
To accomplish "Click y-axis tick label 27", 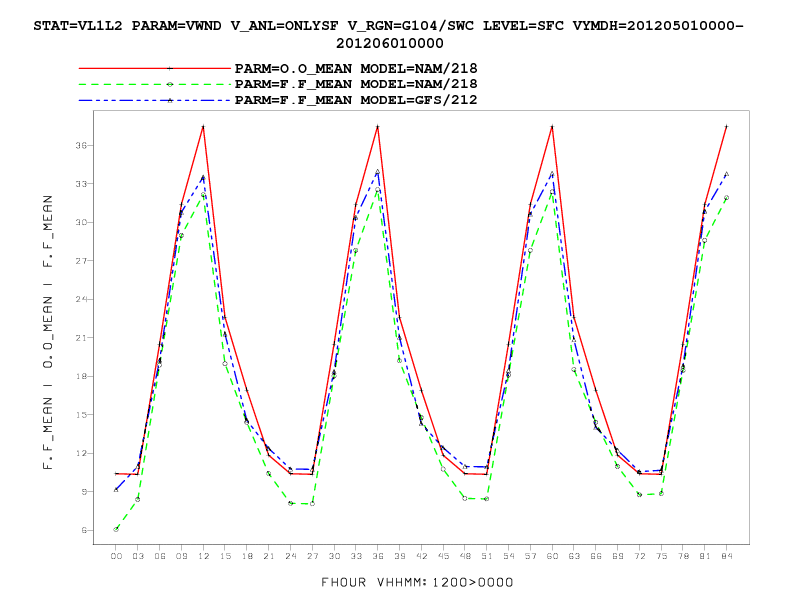I will 81,261.
